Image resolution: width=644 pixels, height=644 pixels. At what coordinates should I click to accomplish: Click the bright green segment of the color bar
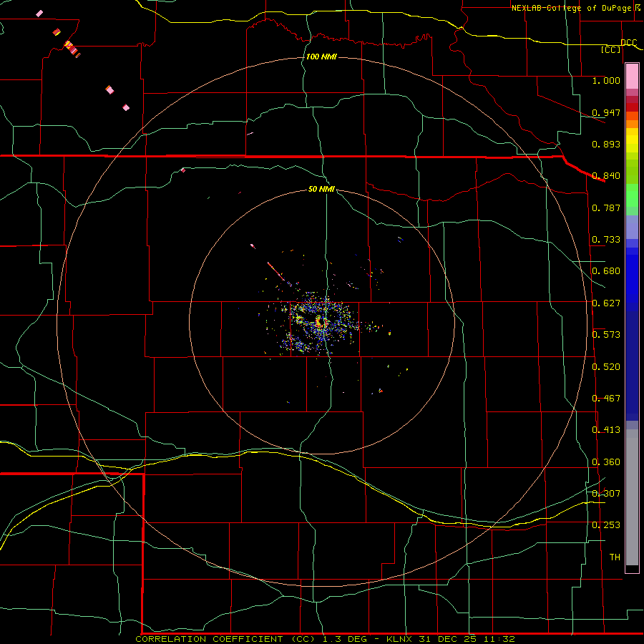click(x=632, y=195)
